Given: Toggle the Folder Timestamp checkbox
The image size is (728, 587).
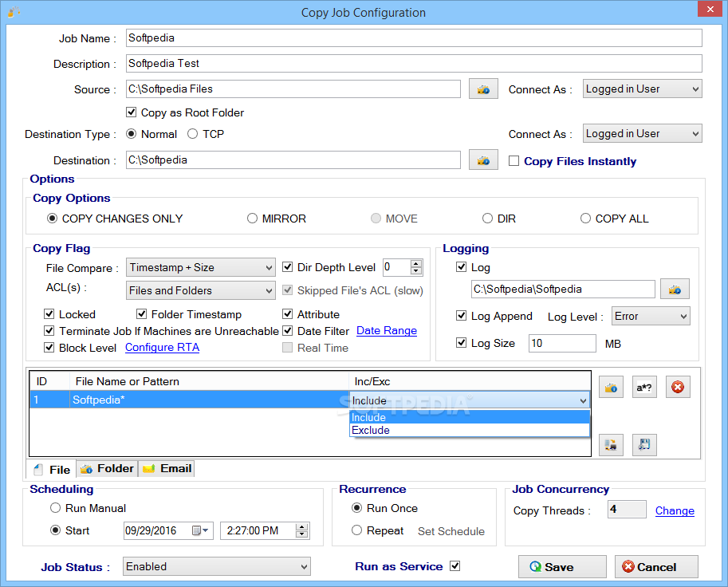Looking at the screenshot, I should 142,314.
